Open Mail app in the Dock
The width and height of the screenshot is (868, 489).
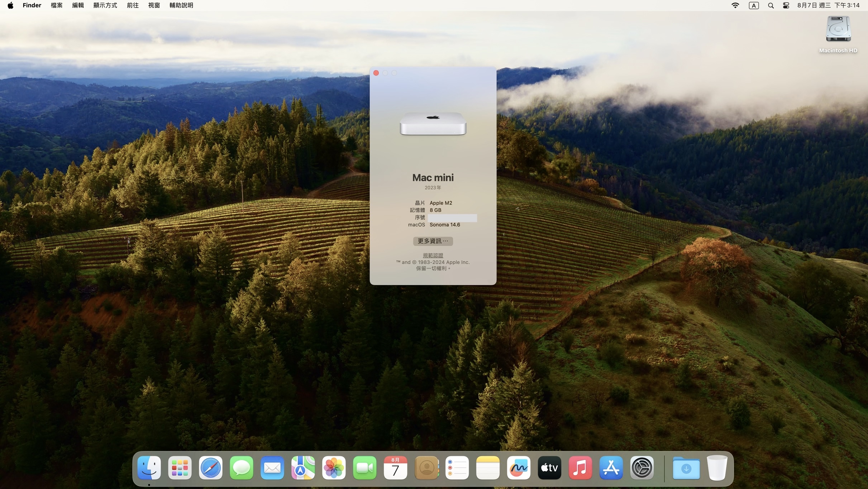272,468
